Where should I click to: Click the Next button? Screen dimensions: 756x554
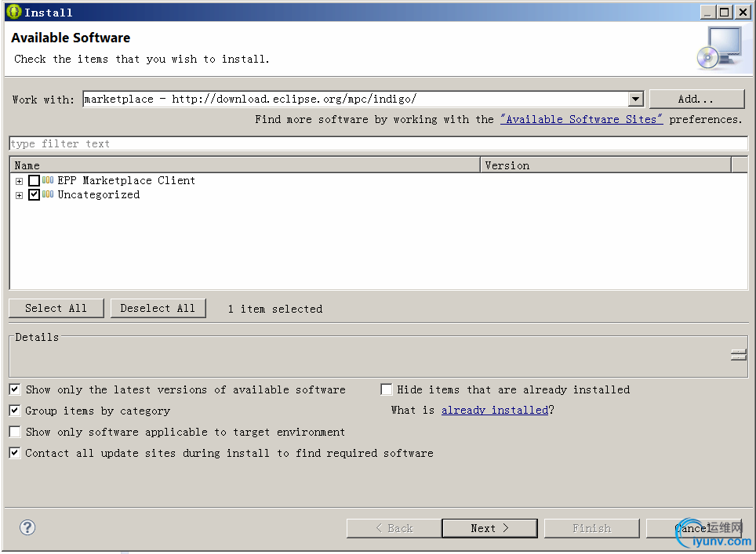[x=489, y=528]
